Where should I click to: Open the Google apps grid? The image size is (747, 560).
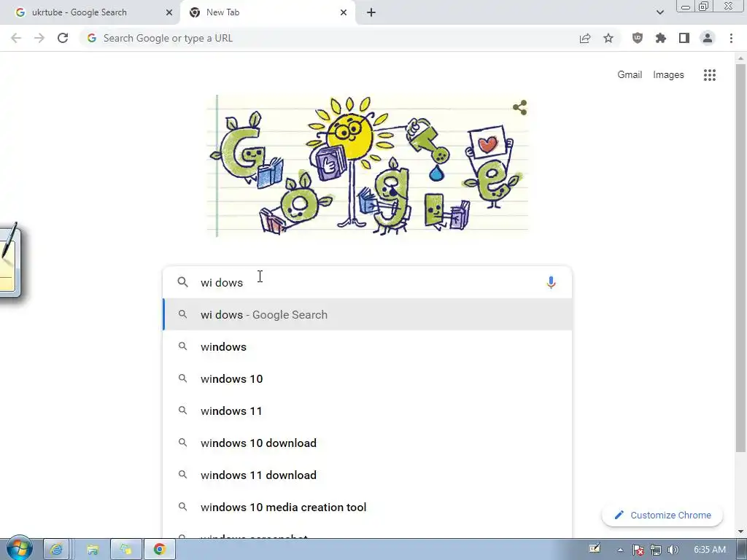709,75
